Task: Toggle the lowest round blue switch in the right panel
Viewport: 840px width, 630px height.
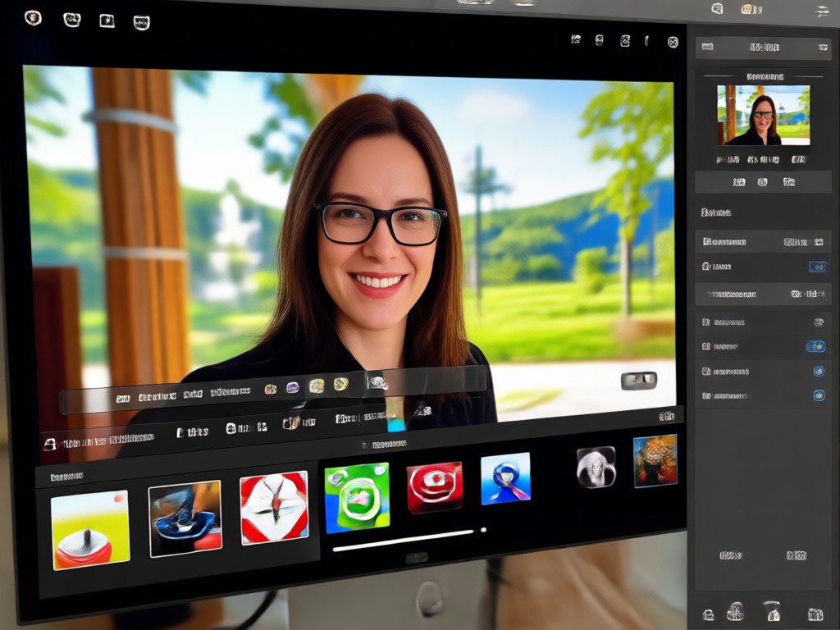Action: [x=819, y=396]
